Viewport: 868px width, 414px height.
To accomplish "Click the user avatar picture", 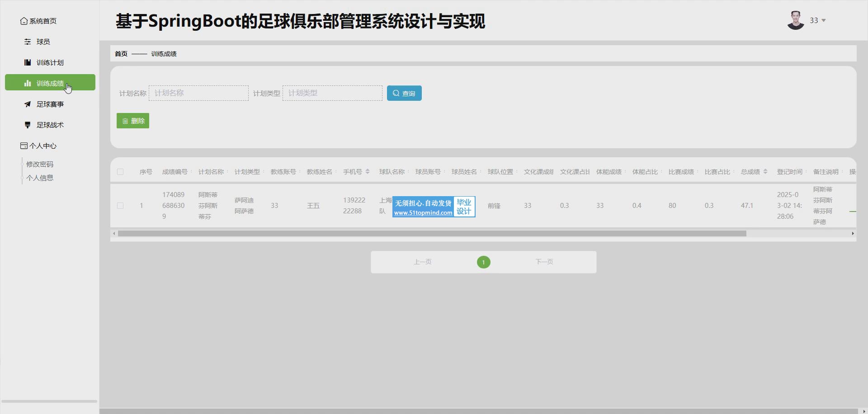I will [795, 21].
